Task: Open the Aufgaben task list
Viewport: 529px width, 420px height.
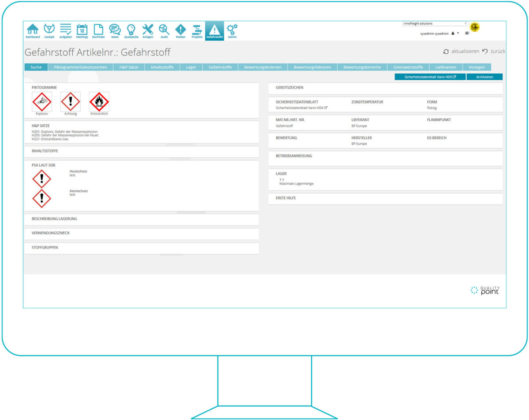Action: tap(65, 30)
